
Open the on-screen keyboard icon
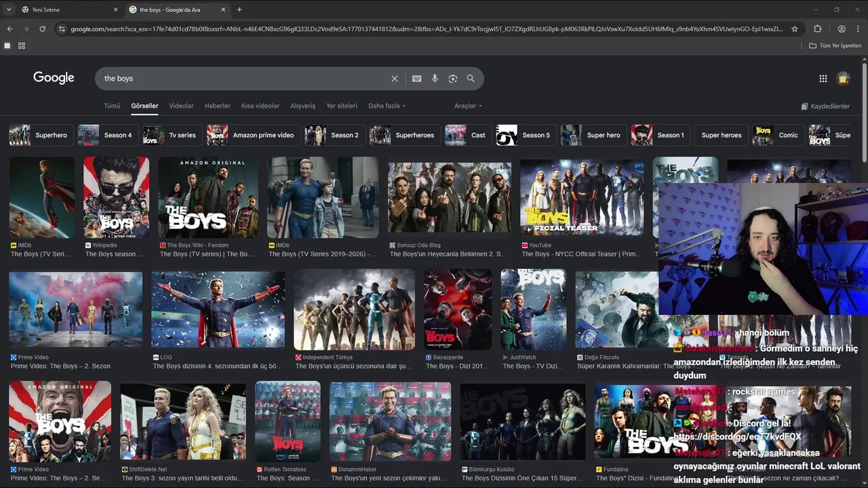(x=417, y=79)
